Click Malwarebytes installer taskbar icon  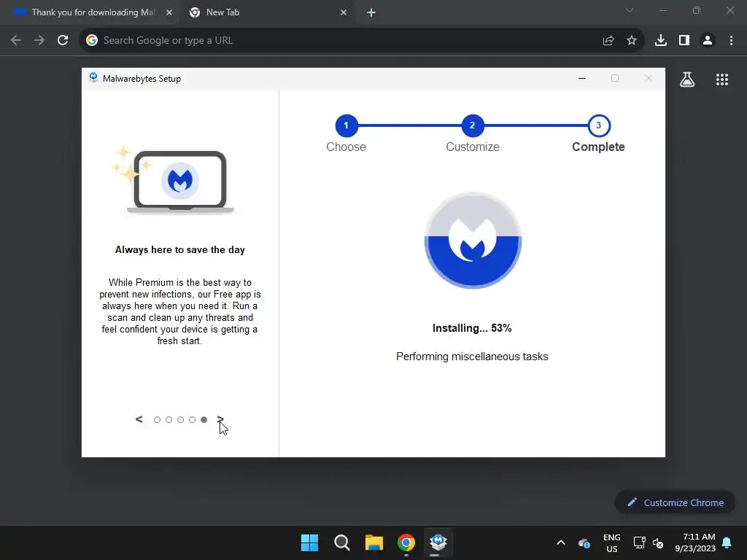point(438,542)
